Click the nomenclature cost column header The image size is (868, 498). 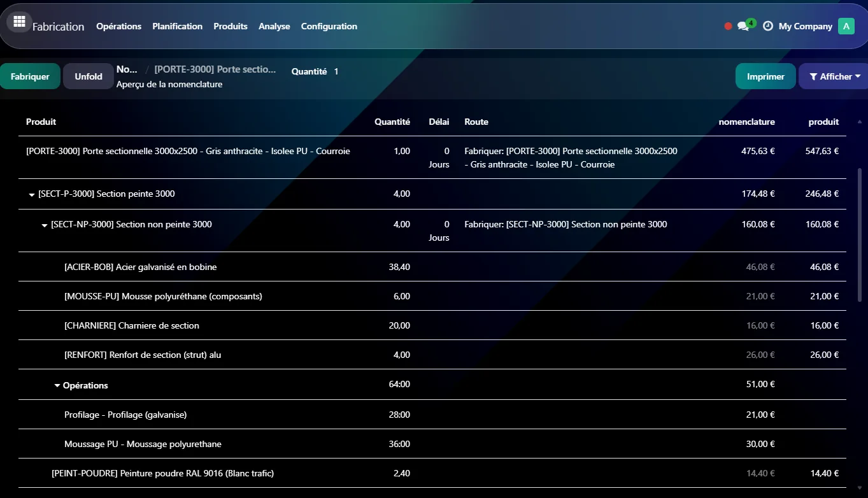pos(746,122)
